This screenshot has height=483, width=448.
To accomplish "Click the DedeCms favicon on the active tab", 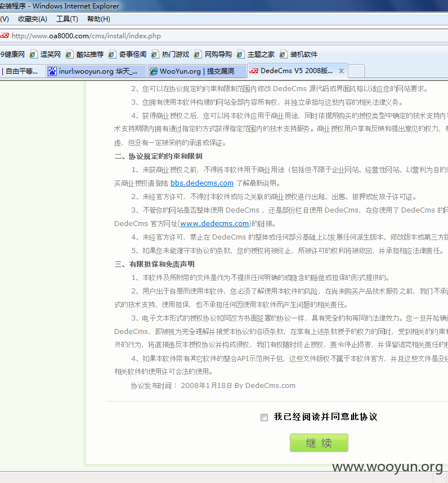I will [x=254, y=71].
